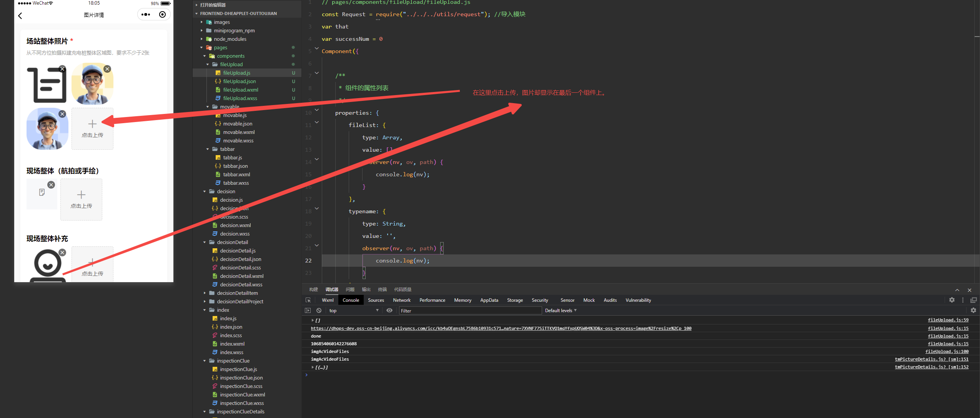
Task: Clear the console with the ban icon
Action: [319, 310]
